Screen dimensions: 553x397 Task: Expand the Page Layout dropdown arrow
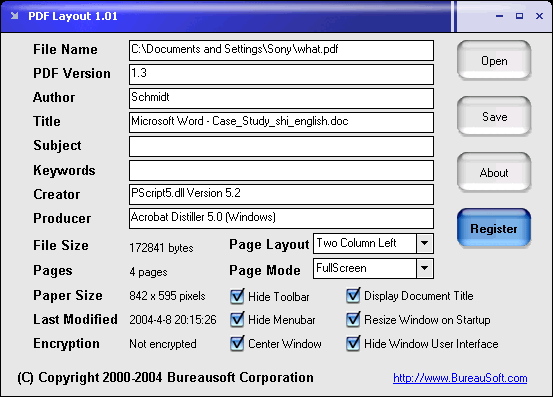pyautogui.click(x=425, y=243)
